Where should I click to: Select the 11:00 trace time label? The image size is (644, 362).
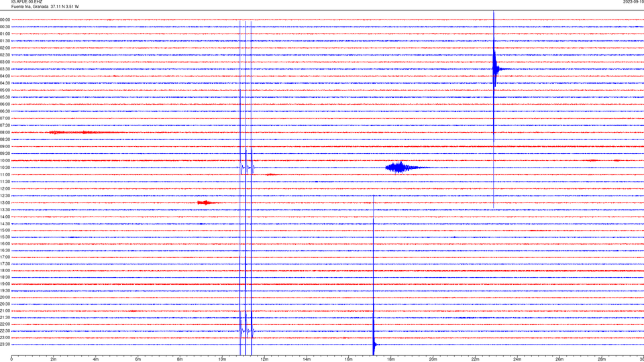click(x=5, y=175)
